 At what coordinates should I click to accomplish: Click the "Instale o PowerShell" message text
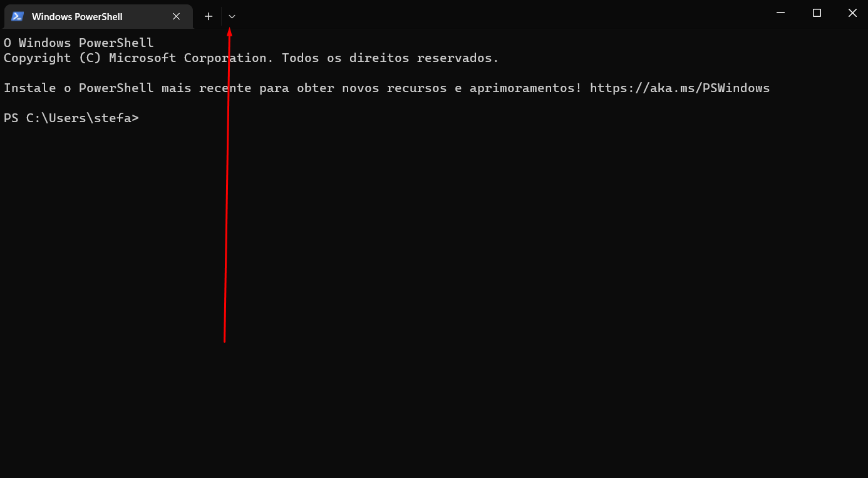[79, 88]
